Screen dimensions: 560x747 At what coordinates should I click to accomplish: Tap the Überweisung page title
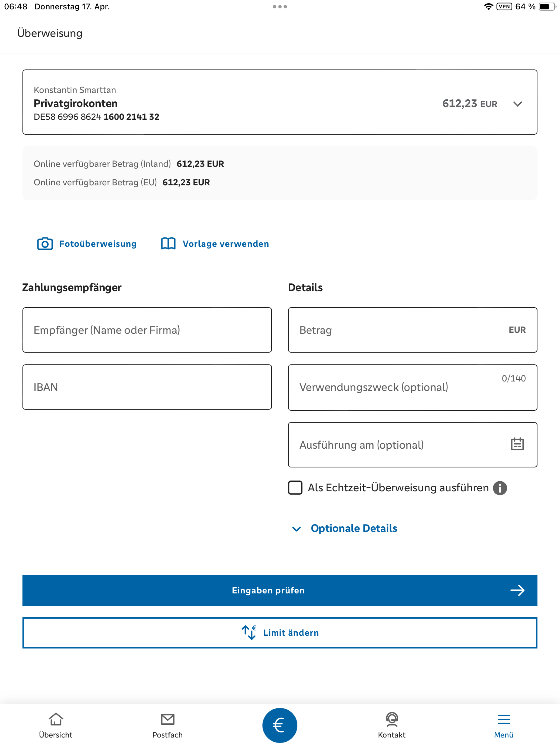tap(50, 33)
